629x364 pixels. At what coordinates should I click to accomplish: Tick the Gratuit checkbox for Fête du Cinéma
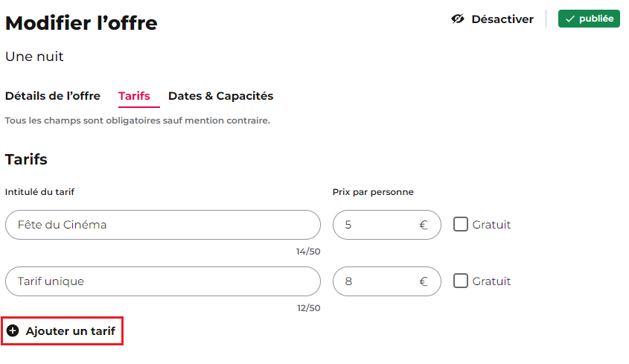click(x=461, y=224)
